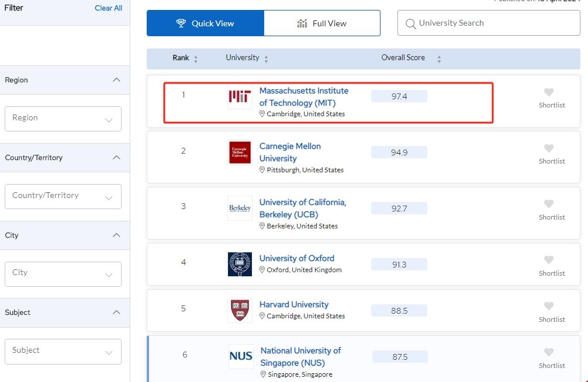
Task: Click the MIT university logo
Action: point(240,97)
